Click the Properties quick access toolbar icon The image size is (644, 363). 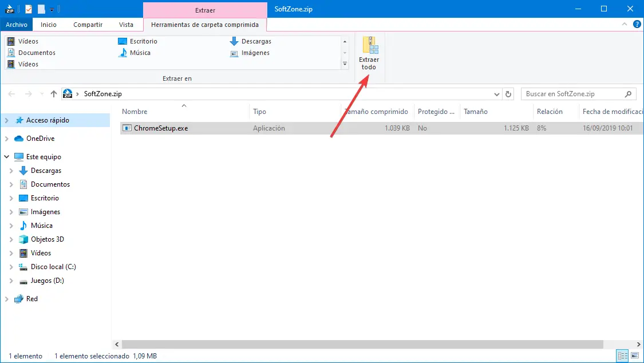pyautogui.click(x=29, y=9)
